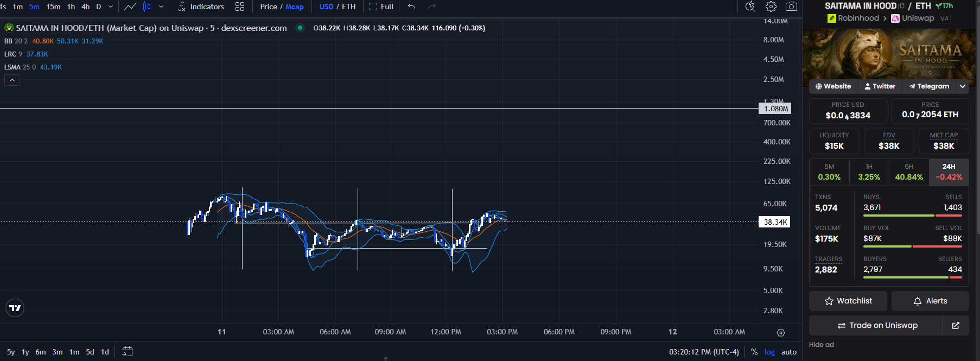Select the 1m timeframe in top toolbar

tap(18, 7)
